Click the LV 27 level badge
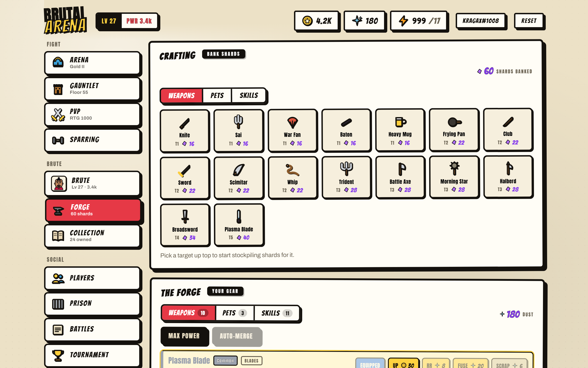This screenshot has height=368, width=588. click(x=109, y=21)
